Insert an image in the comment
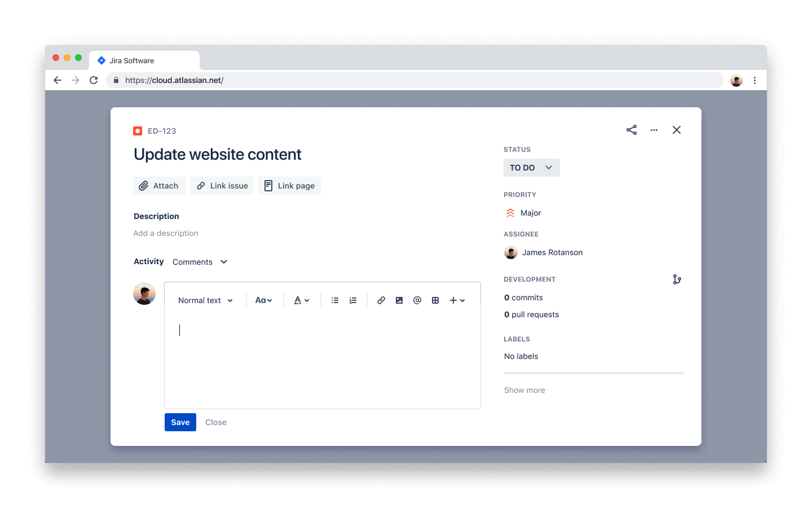812x508 pixels. 399,300
